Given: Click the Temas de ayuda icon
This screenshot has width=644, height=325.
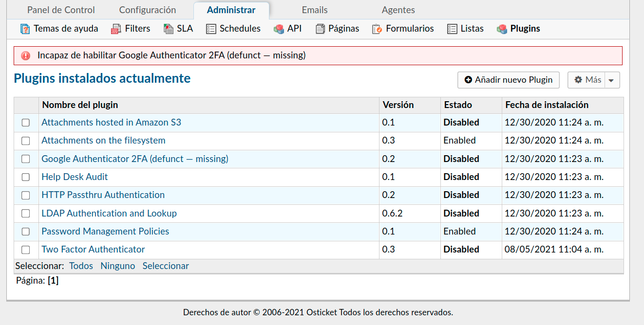Looking at the screenshot, I should (25, 29).
